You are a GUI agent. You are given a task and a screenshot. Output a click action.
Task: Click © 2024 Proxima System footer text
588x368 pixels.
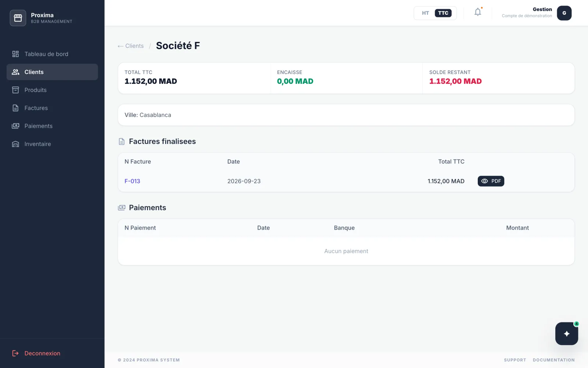point(149,360)
